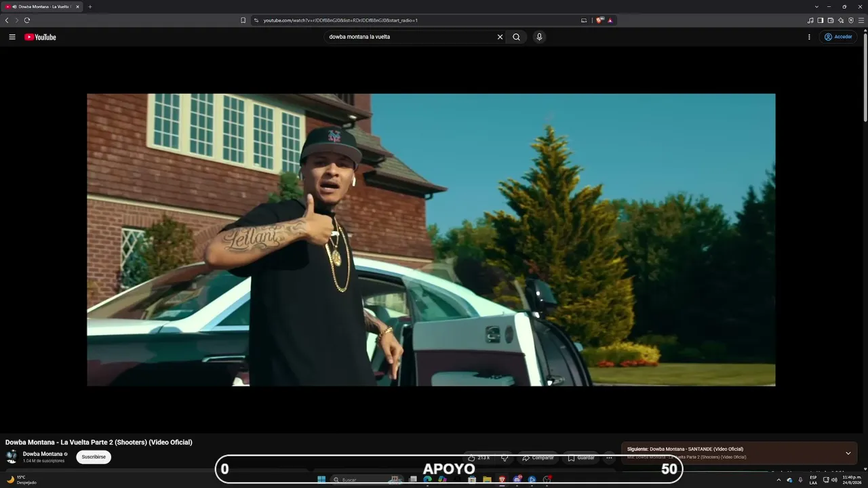The width and height of the screenshot is (868, 488).
Task: Open the media playlist music icon
Action: [x=810, y=20]
